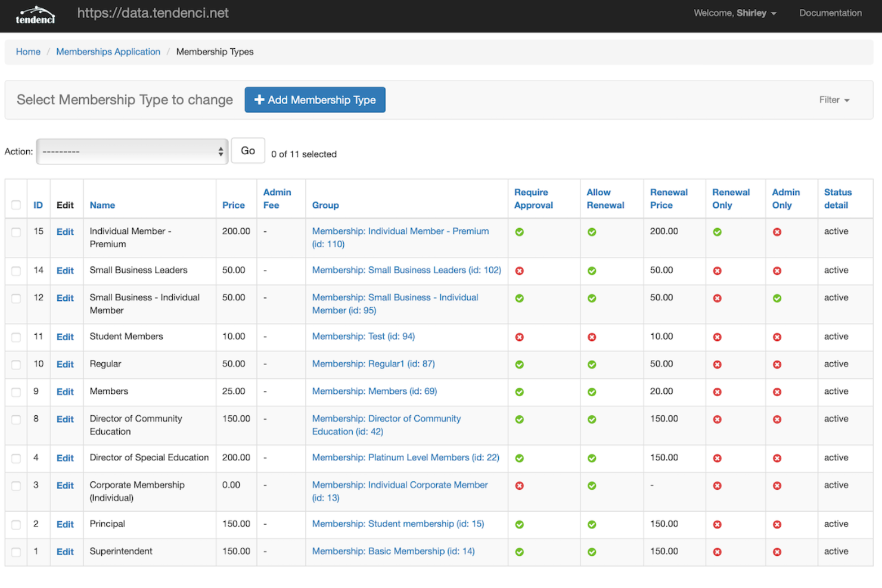Click green Allow Renewal check in the Regular row
This screenshot has height=588, width=882.
pos(591,364)
